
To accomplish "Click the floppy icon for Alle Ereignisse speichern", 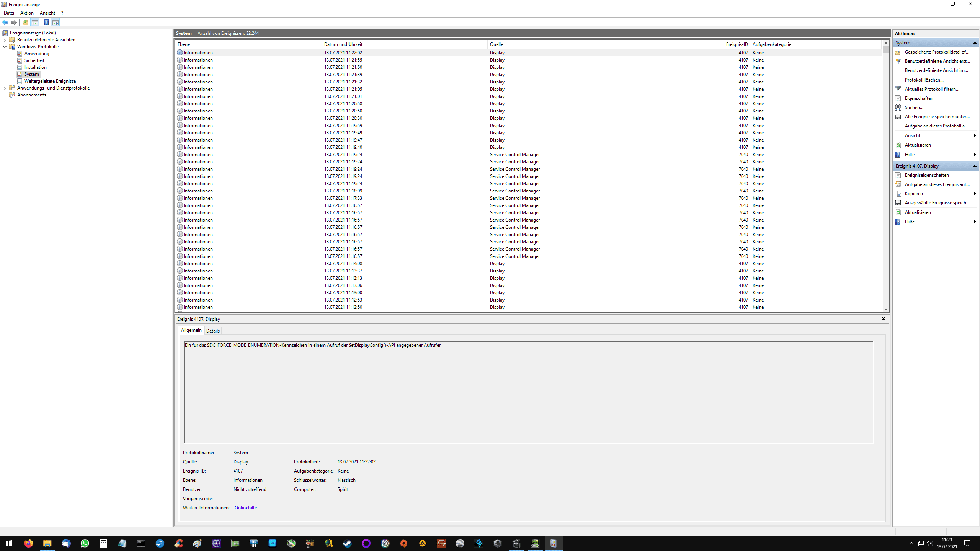I will pyautogui.click(x=898, y=117).
